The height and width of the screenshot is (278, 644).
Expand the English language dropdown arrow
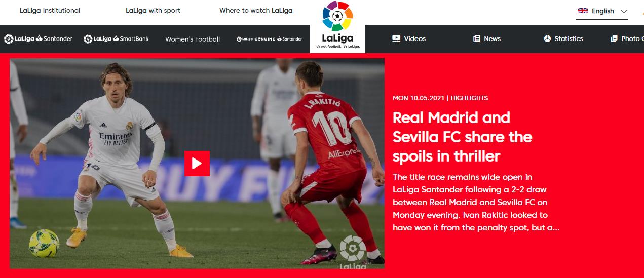click(x=624, y=11)
